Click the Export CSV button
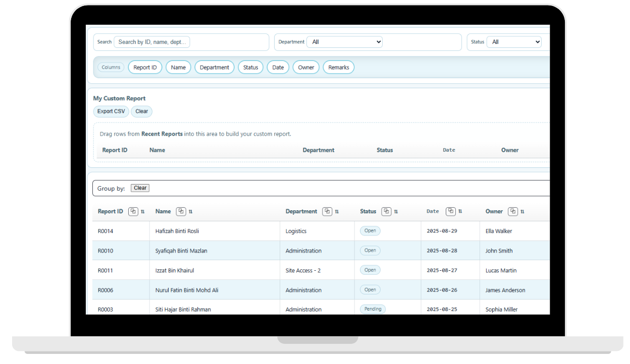This screenshot has height=364, width=630. (111, 111)
